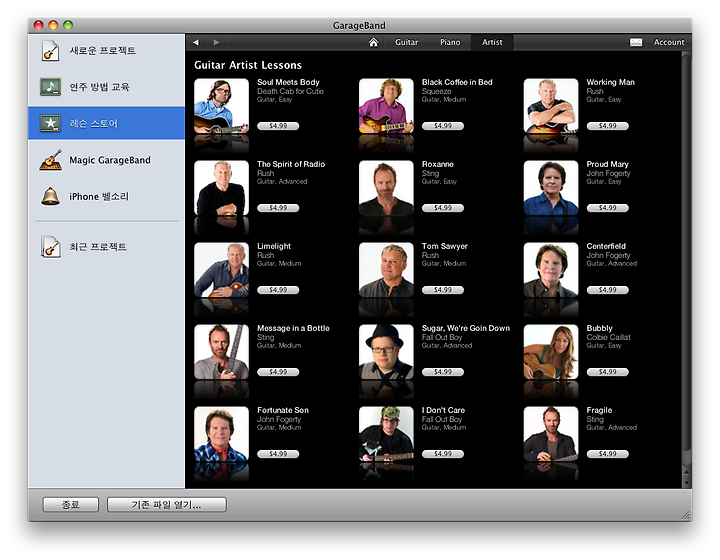Switch to the Guitar tab
Image resolution: width=720 pixels, height=560 pixels.
(406, 42)
